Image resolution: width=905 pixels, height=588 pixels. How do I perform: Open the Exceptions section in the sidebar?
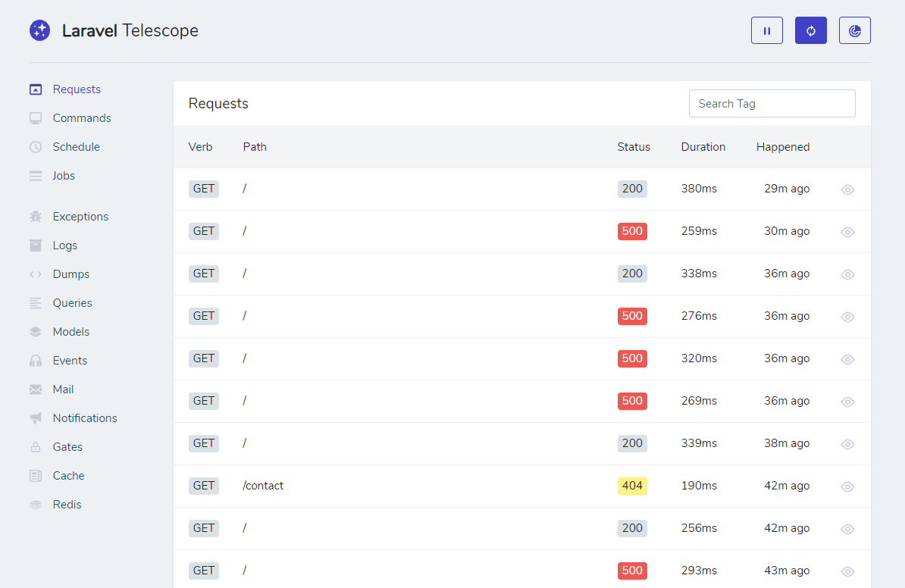click(80, 216)
